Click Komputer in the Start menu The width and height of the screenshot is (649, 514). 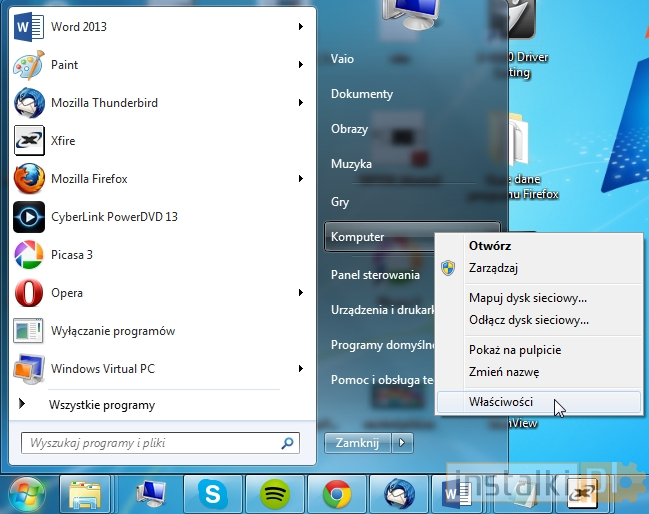380,237
